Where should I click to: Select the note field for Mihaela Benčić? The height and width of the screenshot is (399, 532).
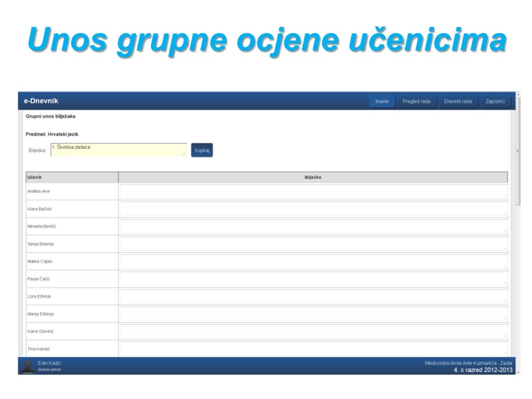313,227
